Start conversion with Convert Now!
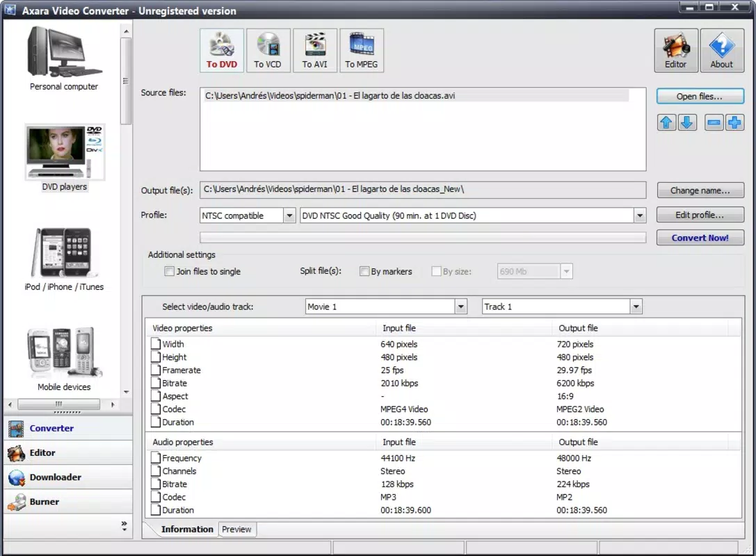Image resolution: width=756 pixels, height=556 pixels. pos(700,238)
